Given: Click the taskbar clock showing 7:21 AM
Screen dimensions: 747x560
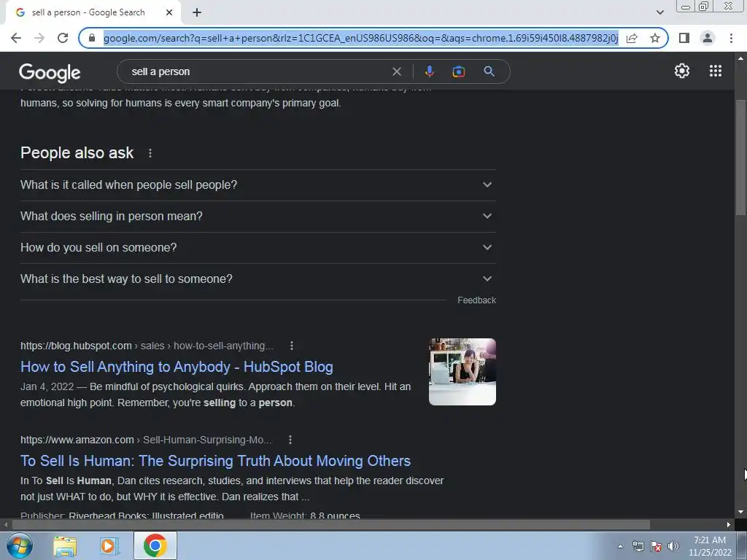Looking at the screenshot, I should click(710, 546).
